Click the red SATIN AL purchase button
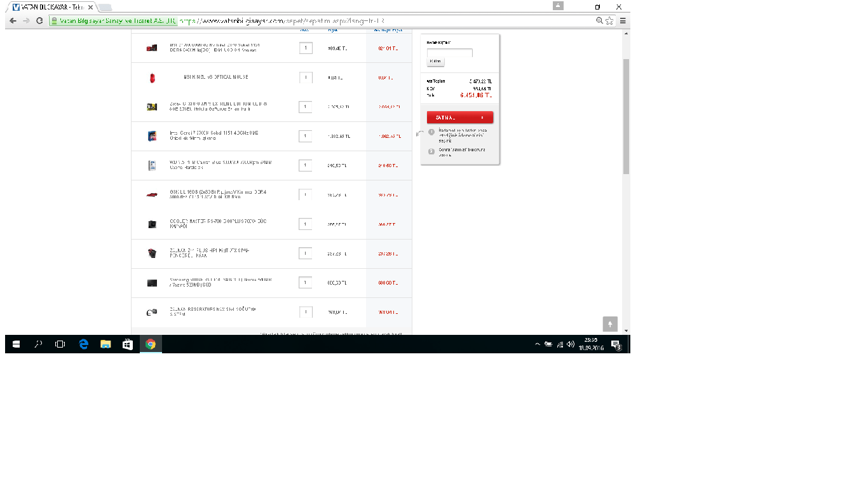The image size is (868, 488). [460, 118]
